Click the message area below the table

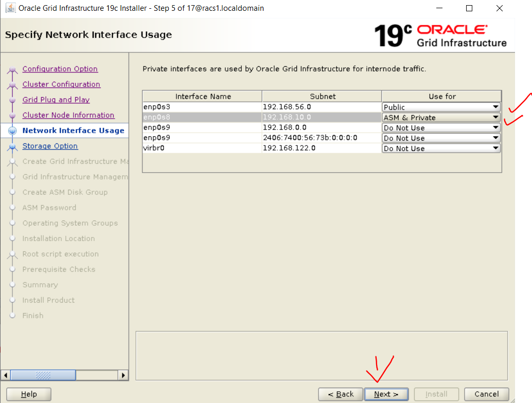(322, 356)
